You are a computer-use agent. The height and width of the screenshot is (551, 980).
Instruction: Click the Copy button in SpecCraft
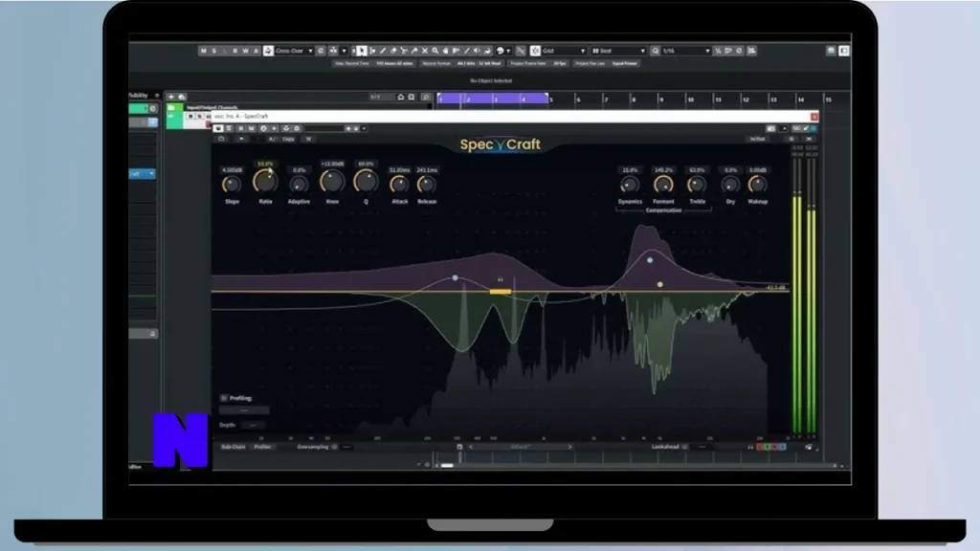(x=288, y=139)
